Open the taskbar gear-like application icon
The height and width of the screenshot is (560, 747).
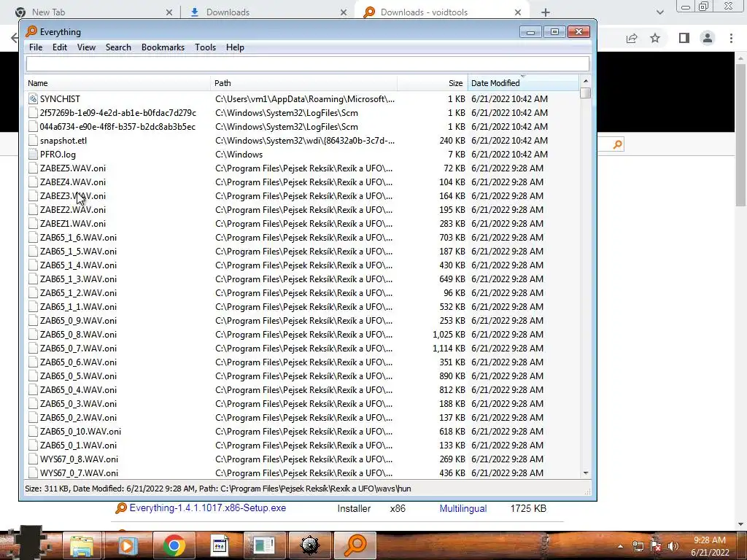click(310, 545)
